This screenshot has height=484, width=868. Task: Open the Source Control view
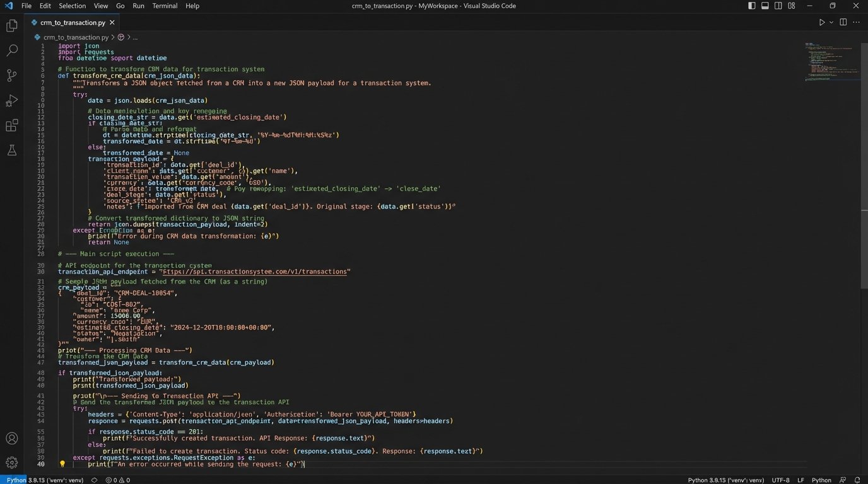pos(11,76)
